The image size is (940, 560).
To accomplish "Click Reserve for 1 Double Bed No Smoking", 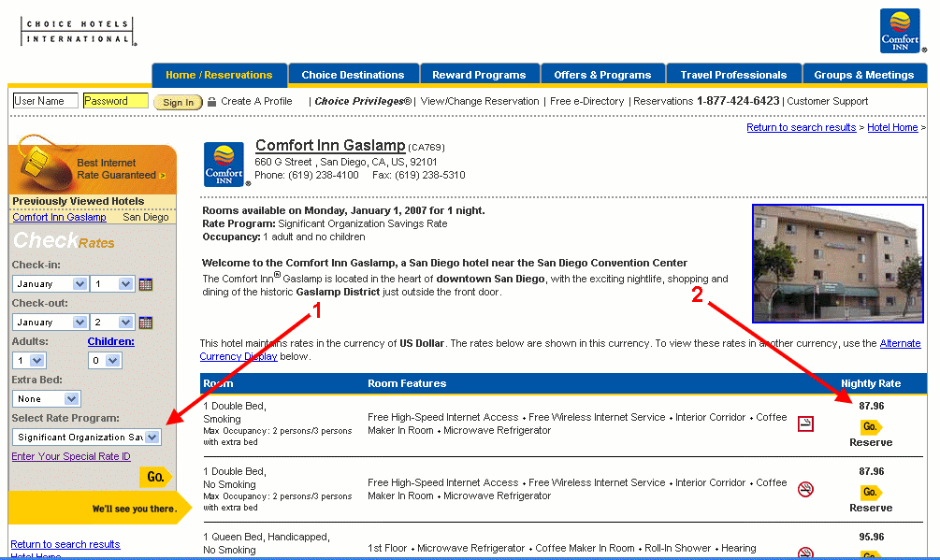I will point(871,508).
